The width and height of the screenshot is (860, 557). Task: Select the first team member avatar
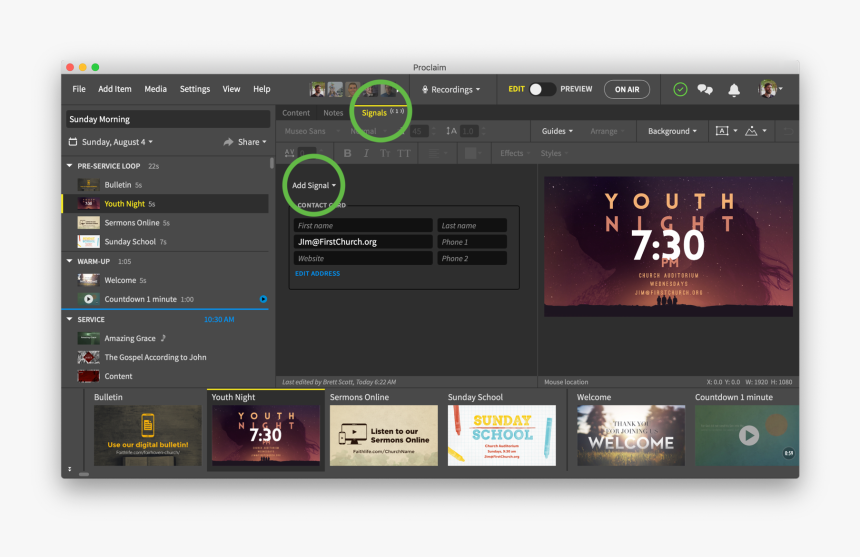[x=317, y=89]
